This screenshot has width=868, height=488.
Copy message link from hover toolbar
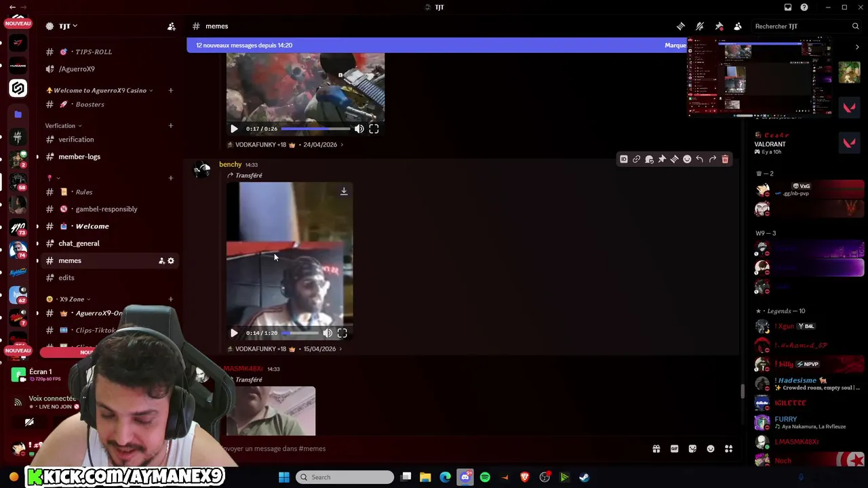pyautogui.click(x=636, y=159)
